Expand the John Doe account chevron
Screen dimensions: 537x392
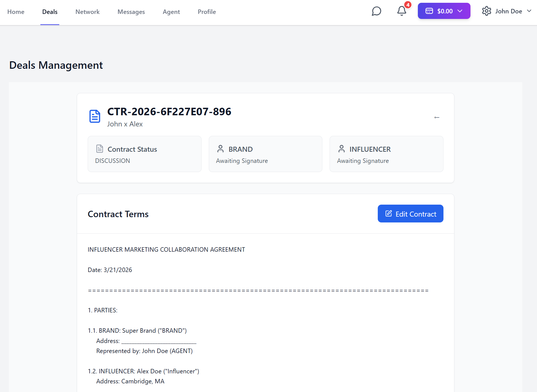point(529,11)
